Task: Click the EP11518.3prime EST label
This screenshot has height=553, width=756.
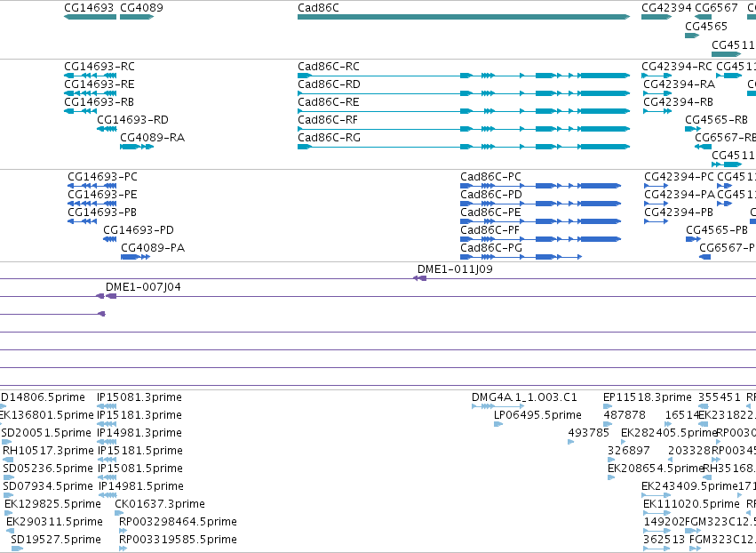Action: 647,397
